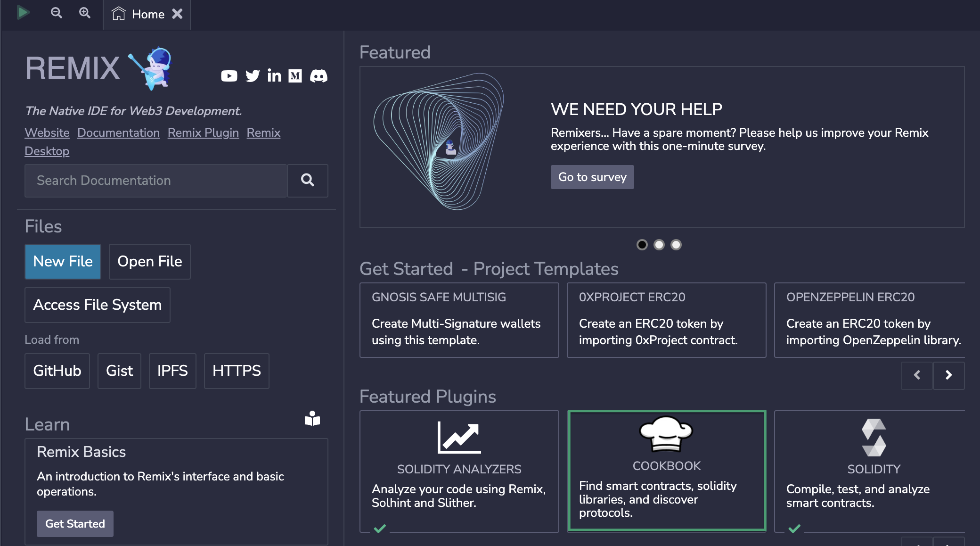980x546 pixels.
Task: Open the Twitter icon link
Action: coord(252,76)
